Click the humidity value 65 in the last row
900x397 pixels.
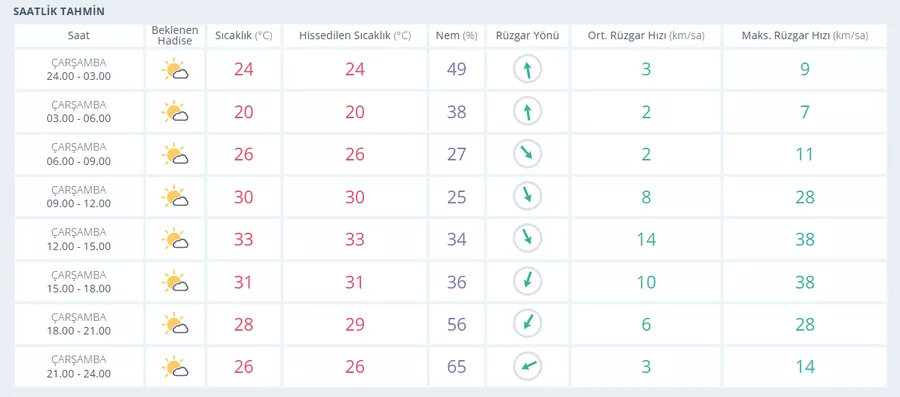[456, 367]
